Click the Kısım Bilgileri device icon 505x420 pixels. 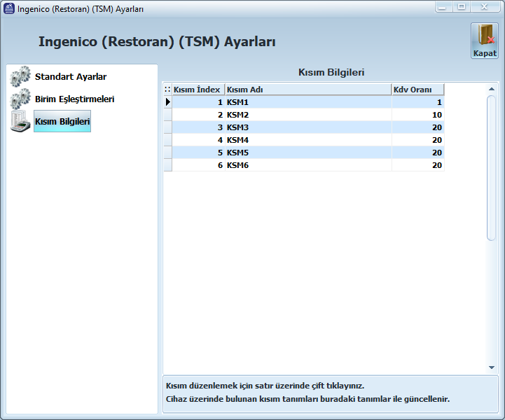point(20,121)
